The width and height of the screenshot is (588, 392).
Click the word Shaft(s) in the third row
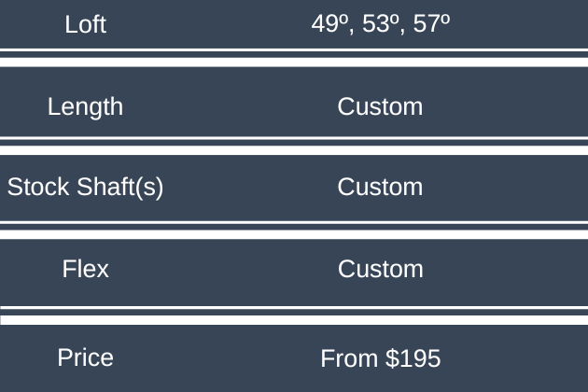click(119, 187)
